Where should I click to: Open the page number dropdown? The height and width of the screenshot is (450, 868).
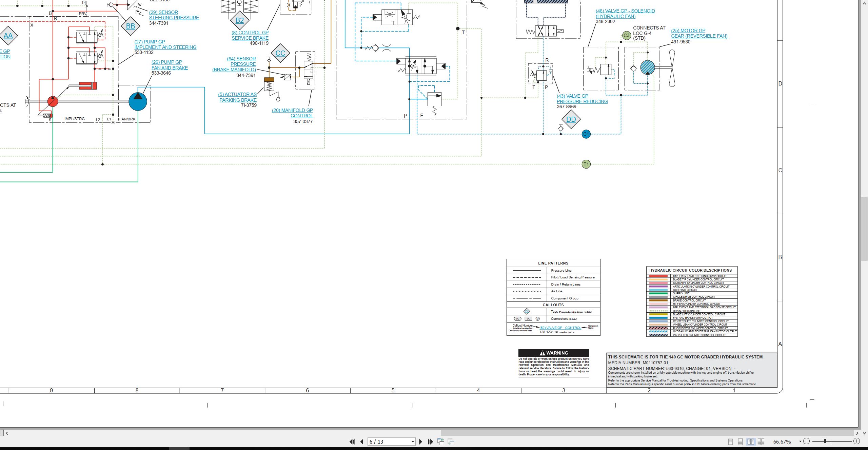(413, 442)
